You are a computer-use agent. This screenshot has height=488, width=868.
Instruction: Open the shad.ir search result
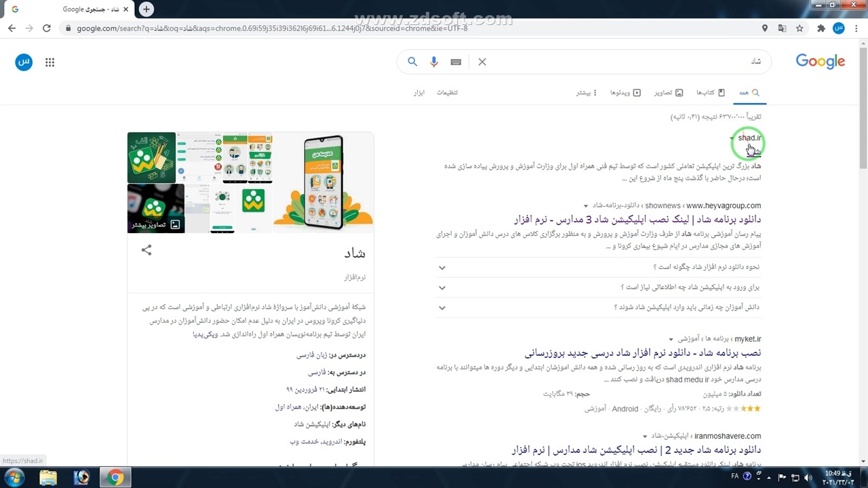coord(749,138)
